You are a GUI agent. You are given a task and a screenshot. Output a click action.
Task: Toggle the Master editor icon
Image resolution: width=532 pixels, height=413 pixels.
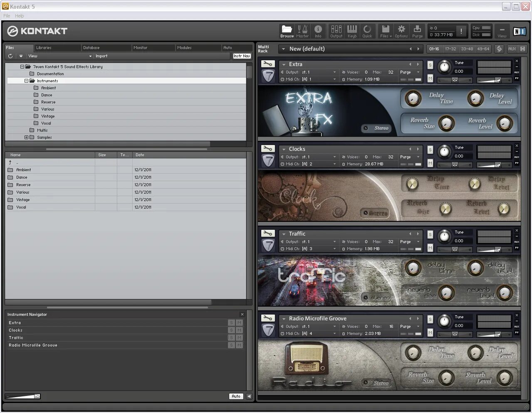302,31
